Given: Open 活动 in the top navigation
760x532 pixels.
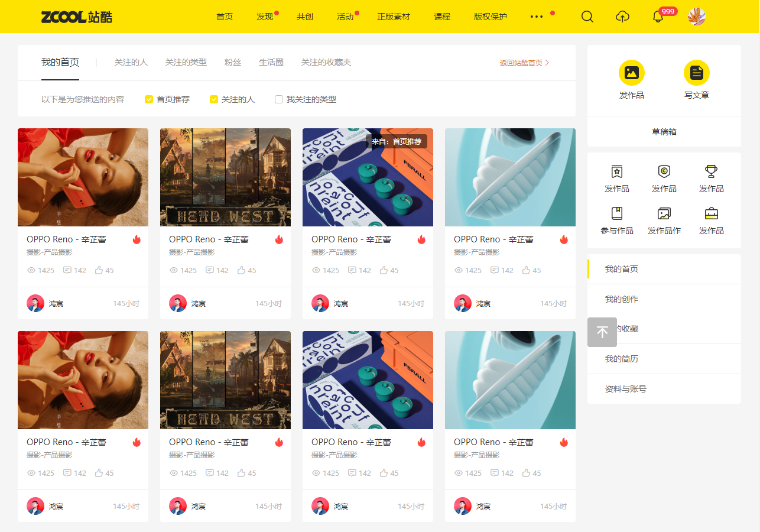Looking at the screenshot, I should (x=345, y=17).
